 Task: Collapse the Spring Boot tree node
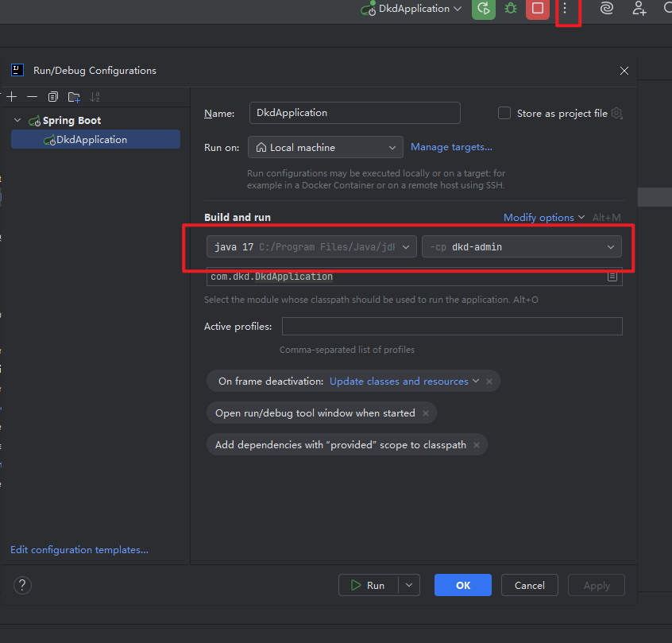point(17,121)
